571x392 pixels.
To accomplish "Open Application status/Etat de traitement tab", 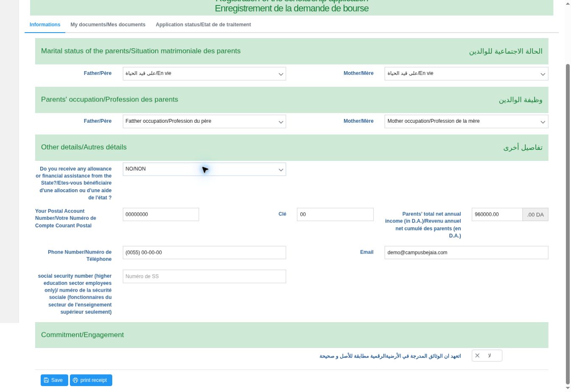I will 203,25.
